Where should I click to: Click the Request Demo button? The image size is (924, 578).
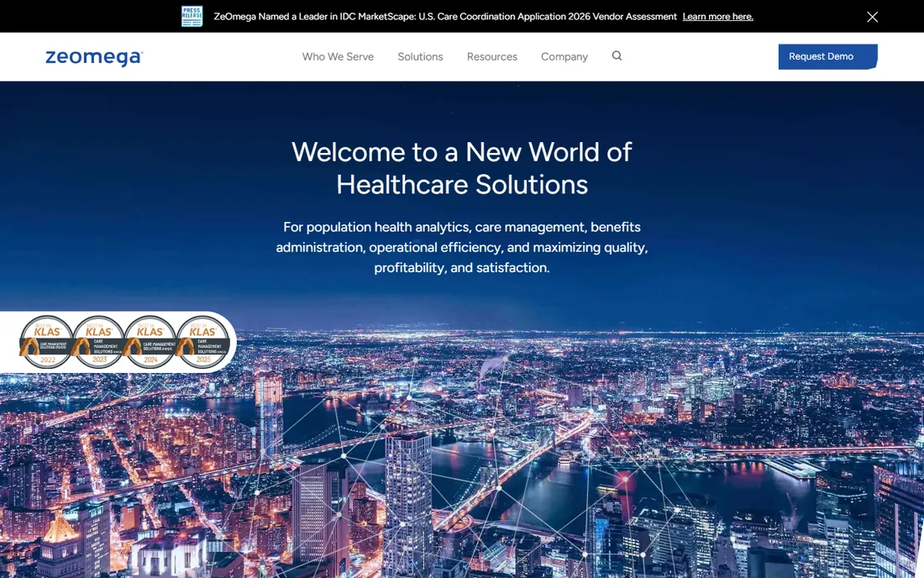click(x=827, y=56)
